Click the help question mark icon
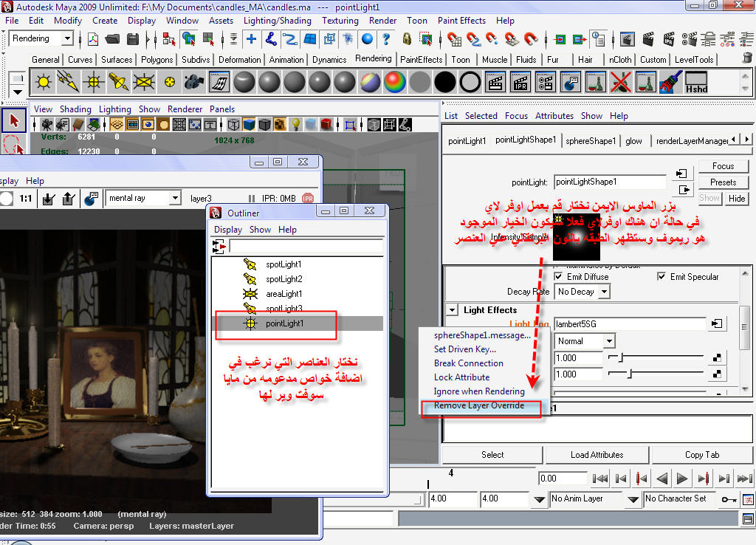 (x=386, y=38)
